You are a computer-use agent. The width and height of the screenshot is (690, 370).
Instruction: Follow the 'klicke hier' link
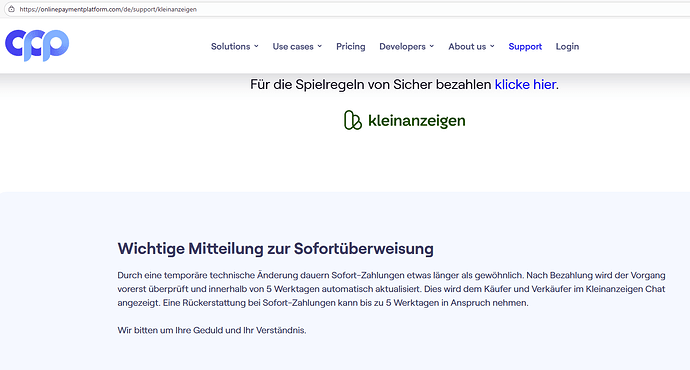[525, 84]
